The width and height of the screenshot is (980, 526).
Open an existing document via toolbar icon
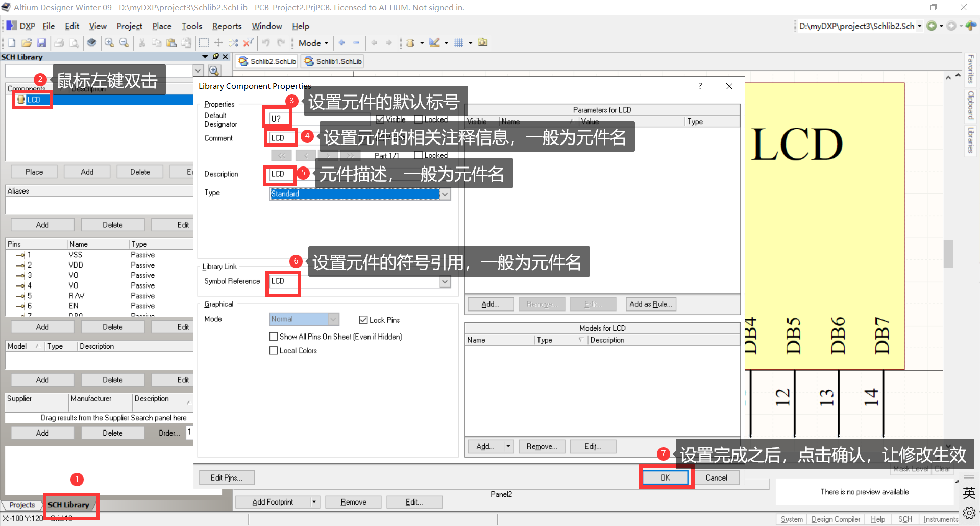click(x=27, y=43)
